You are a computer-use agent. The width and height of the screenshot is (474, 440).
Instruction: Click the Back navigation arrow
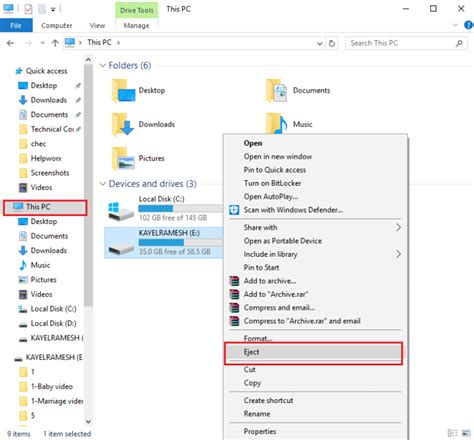[x=10, y=43]
